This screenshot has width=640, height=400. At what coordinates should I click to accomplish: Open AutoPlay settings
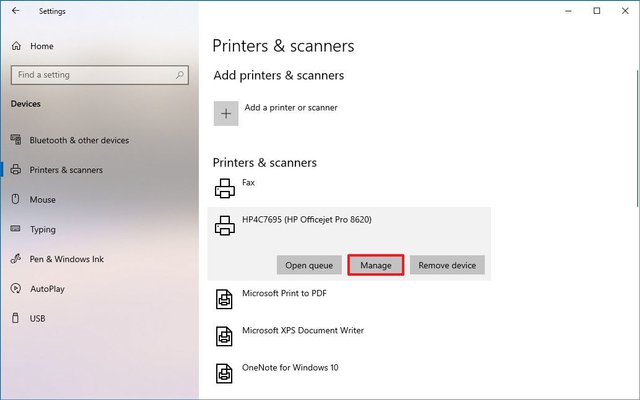(x=48, y=288)
